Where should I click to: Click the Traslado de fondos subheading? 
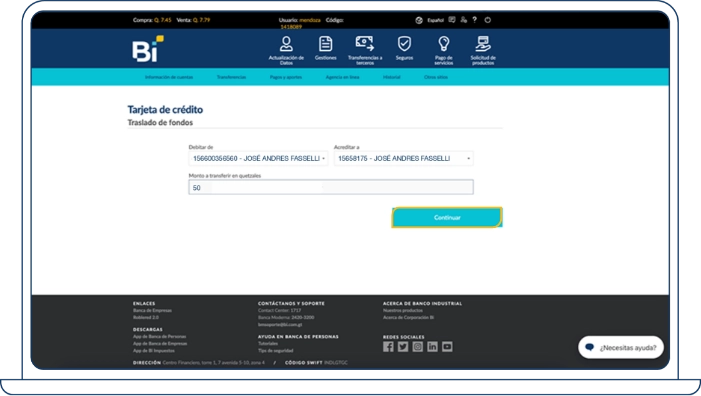click(x=160, y=122)
